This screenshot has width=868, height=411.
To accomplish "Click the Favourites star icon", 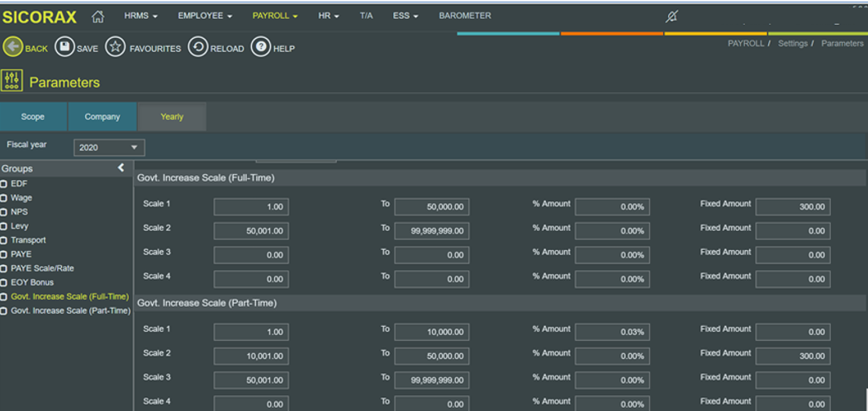I will coord(116,47).
